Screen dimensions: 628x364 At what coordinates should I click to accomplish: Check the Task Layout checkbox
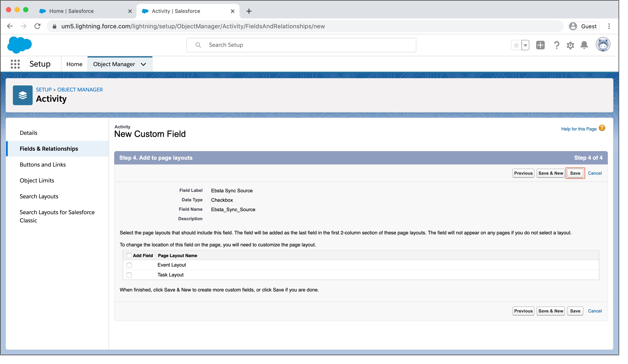(x=129, y=275)
